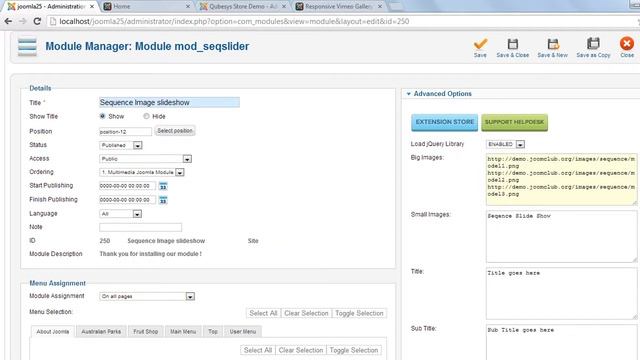Close the Home browser tab
640x360 pixels.
188,7
